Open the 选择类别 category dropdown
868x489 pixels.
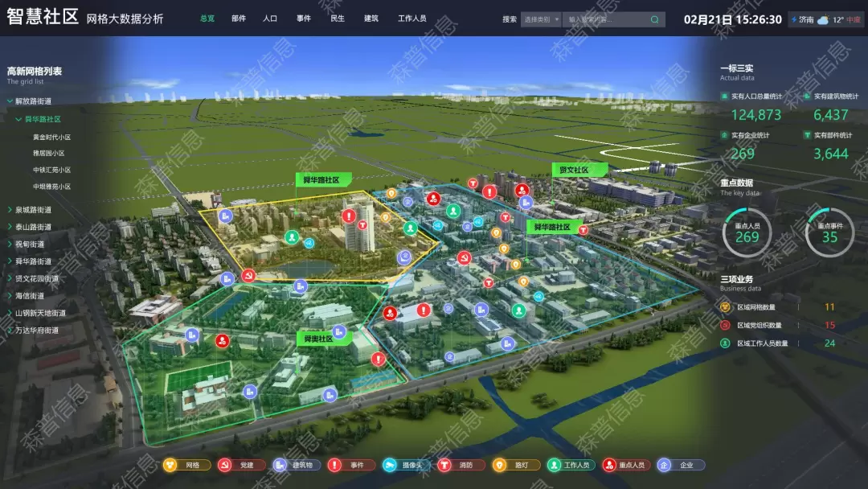click(x=541, y=19)
